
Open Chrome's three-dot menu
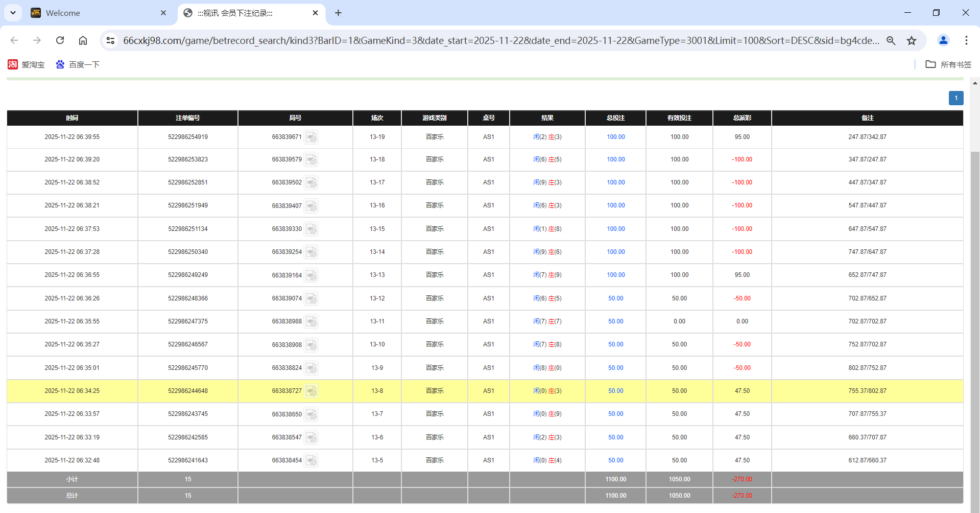click(x=966, y=40)
